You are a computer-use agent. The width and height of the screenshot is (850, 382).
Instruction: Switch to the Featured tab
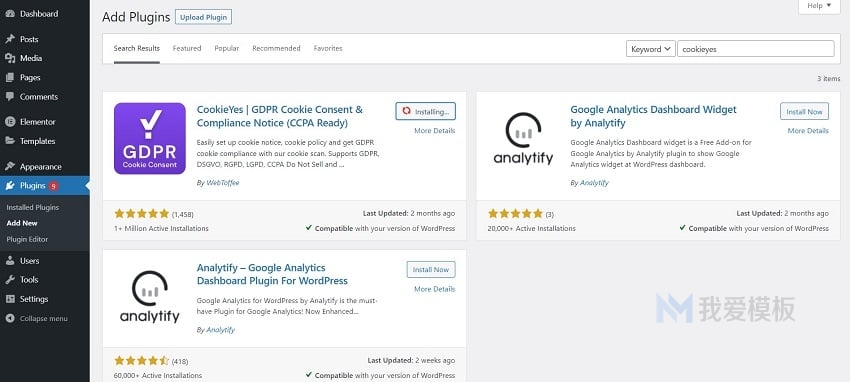click(x=187, y=48)
